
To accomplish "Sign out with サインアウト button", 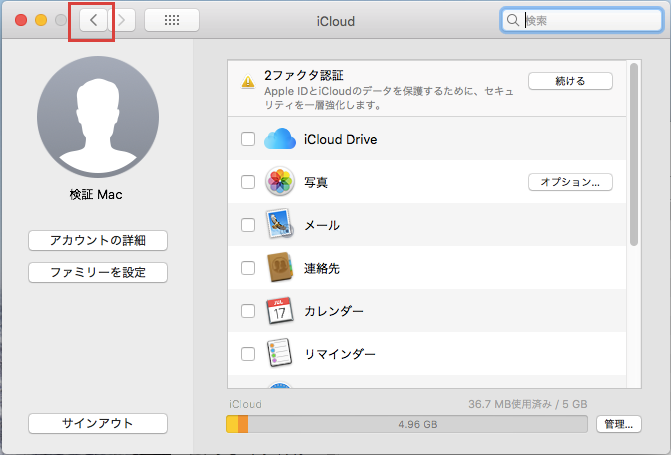I will point(98,423).
